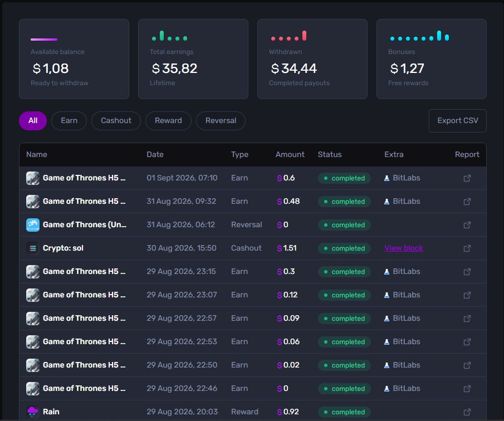Click BitLabs flask icon in 22:46 row
The image size is (504, 421).
point(386,389)
